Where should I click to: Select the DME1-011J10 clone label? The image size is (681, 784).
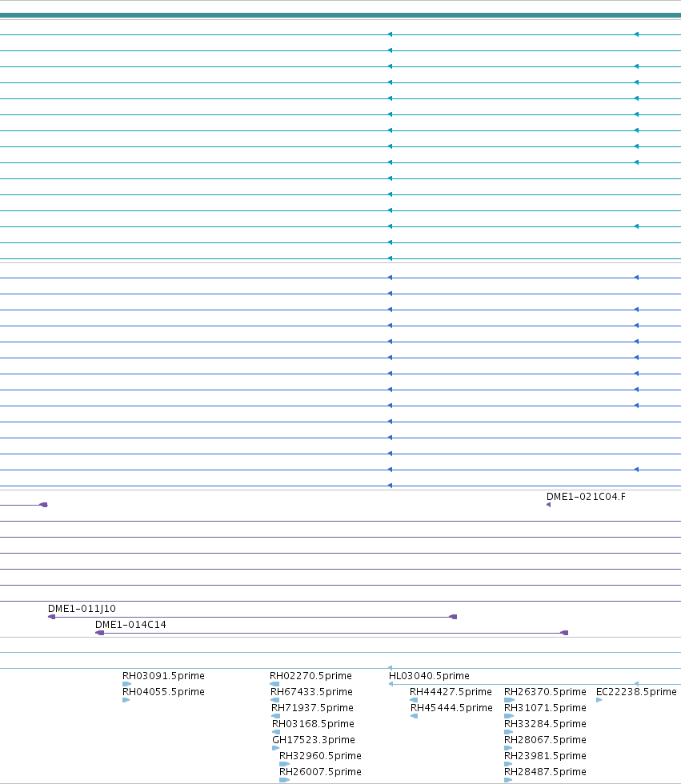[x=82, y=609]
